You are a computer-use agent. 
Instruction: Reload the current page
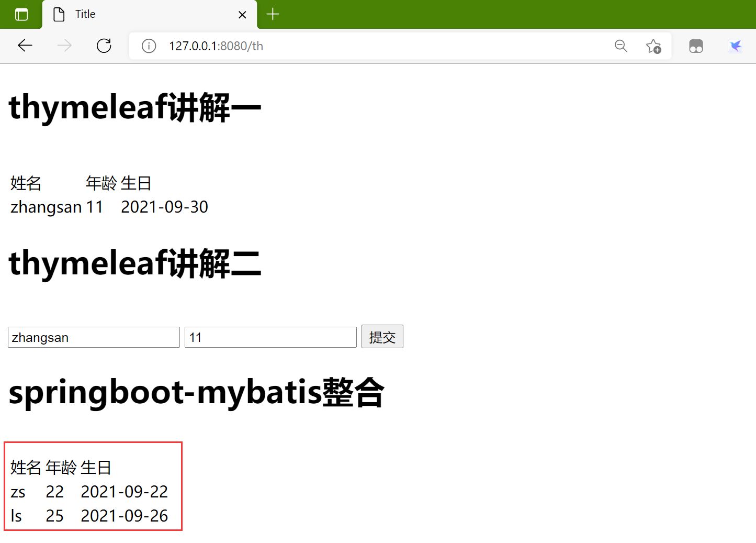click(104, 46)
